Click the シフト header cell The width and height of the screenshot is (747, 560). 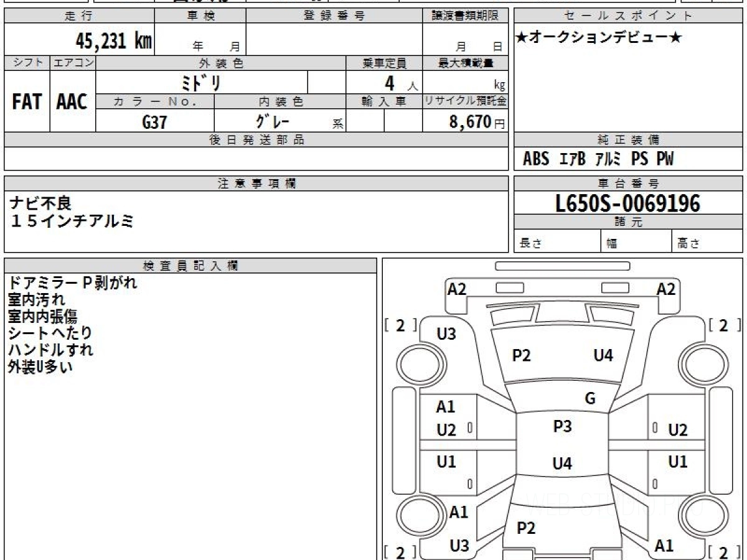(x=27, y=63)
